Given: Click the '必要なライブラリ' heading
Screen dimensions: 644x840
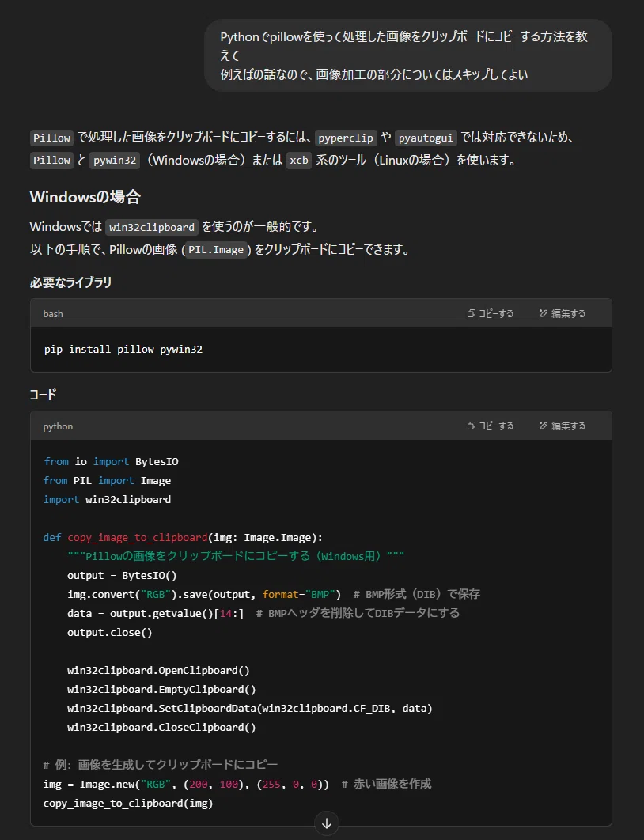Looking at the screenshot, I should pyautogui.click(x=70, y=282).
